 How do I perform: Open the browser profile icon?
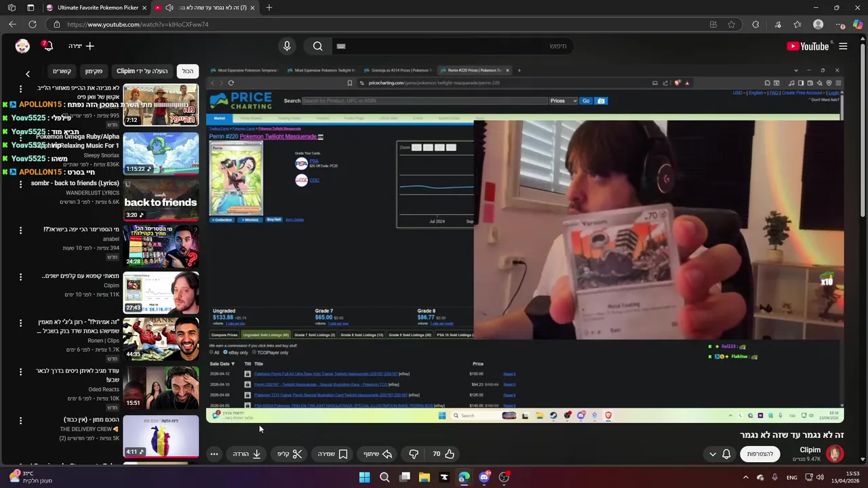(818, 24)
